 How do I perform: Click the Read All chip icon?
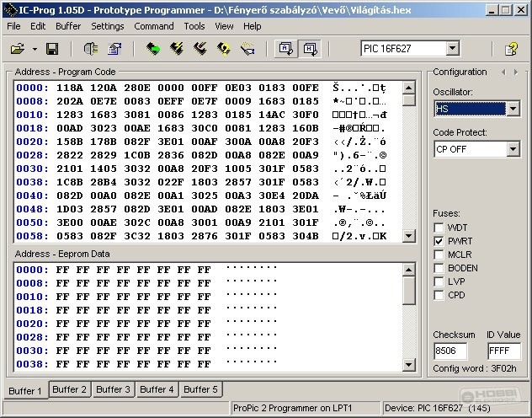pyautogui.click(x=153, y=49)
